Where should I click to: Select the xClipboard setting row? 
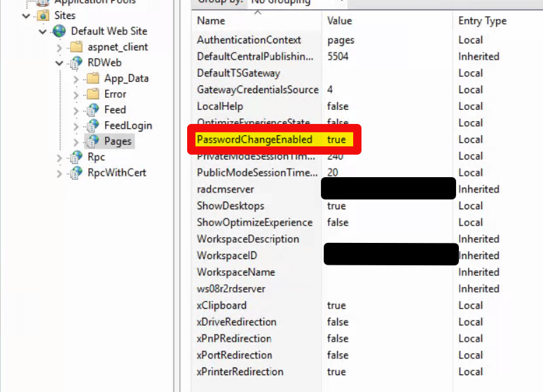222,305
